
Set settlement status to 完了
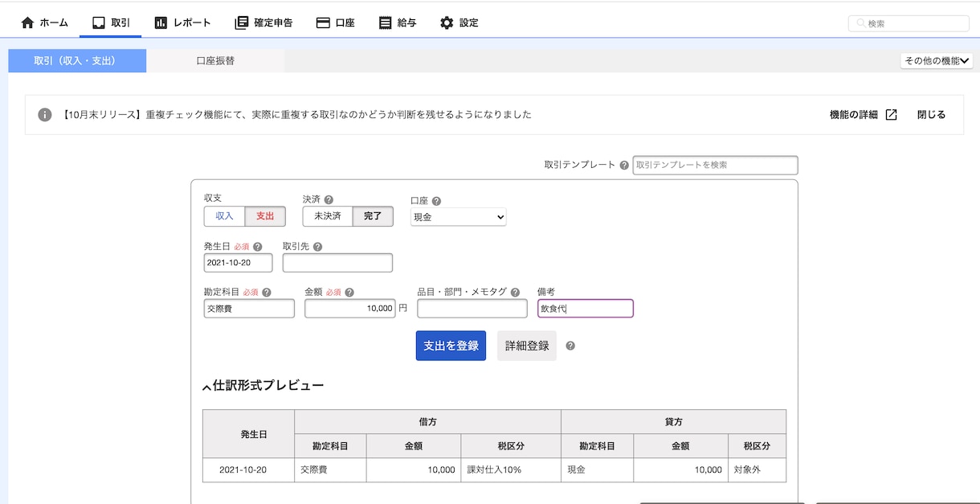point(373,216)
